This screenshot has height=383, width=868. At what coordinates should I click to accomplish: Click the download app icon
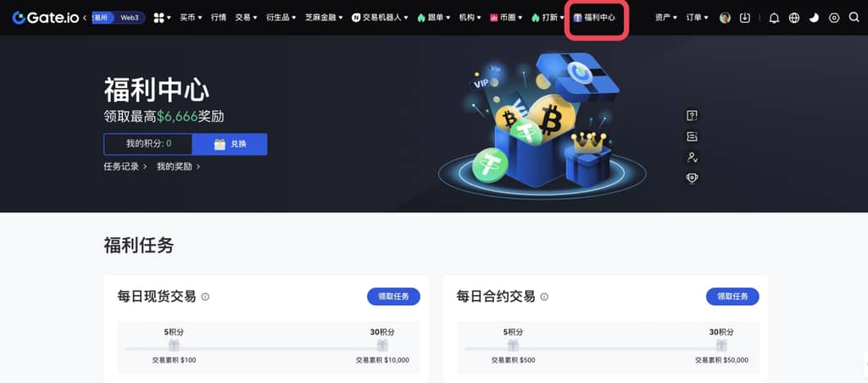pos(744,18)
